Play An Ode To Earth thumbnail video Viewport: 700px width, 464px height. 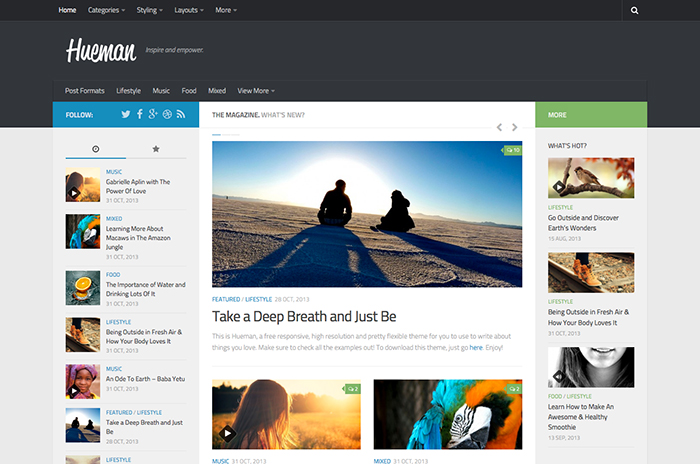74,391
